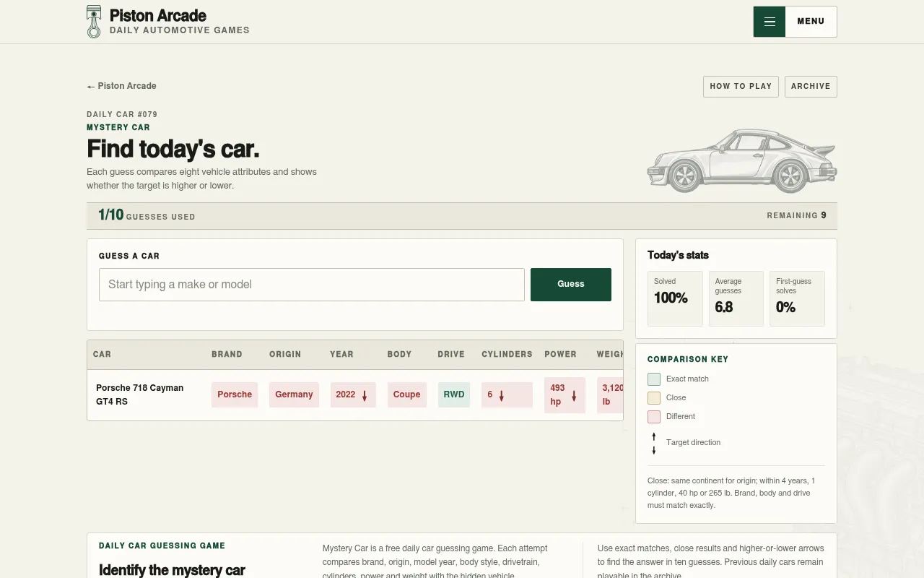The height and width of the screenshot is (578, 924).
Task: Click the Solved 100% stat card
Action: (675, 298)
